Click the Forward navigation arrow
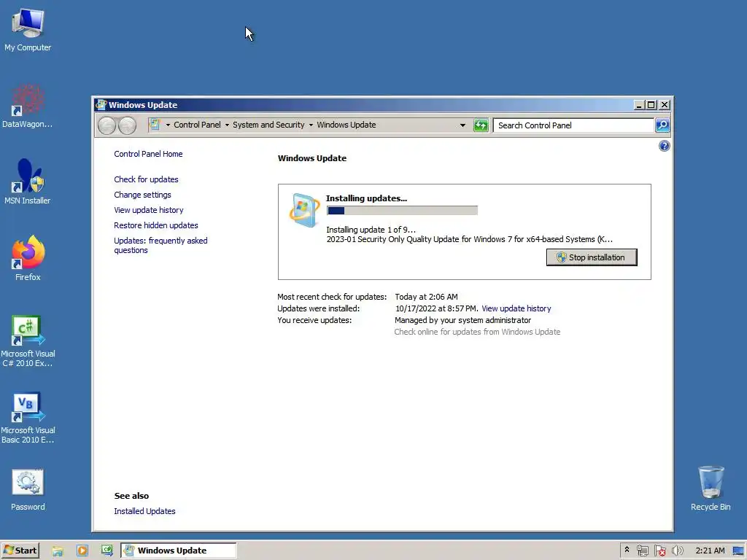The image size is (747, 560). pos(127,125)
